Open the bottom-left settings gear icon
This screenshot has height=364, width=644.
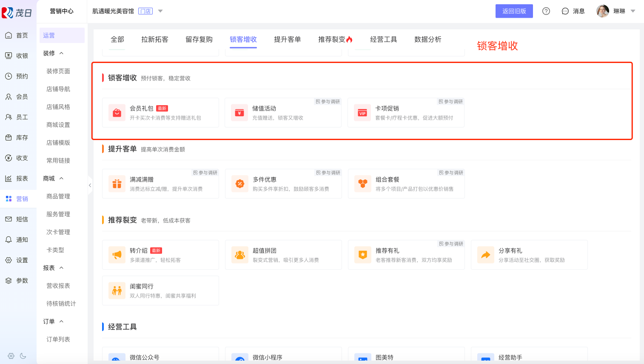[11, 356]
